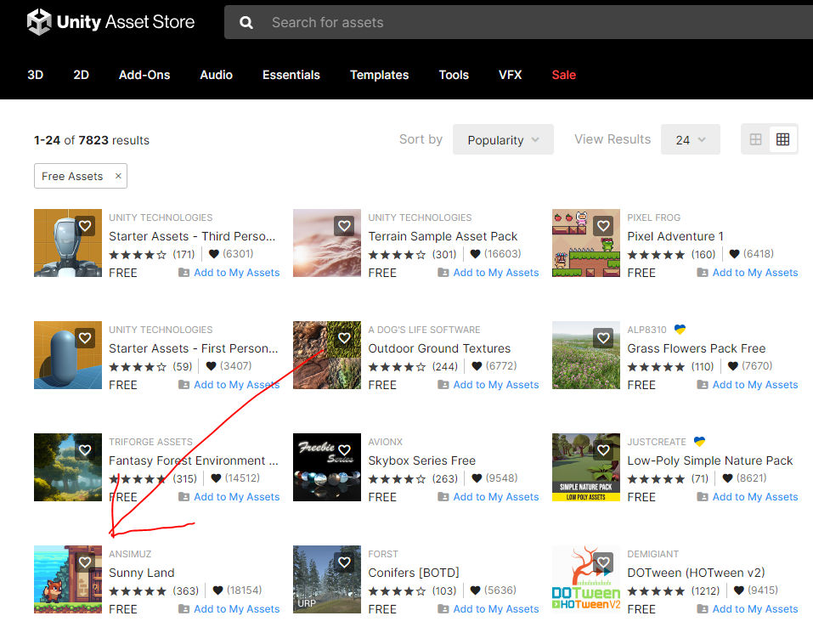The image size is (813, 644).
Task: Open the VFX menu
Action: [x=511, y=75]
